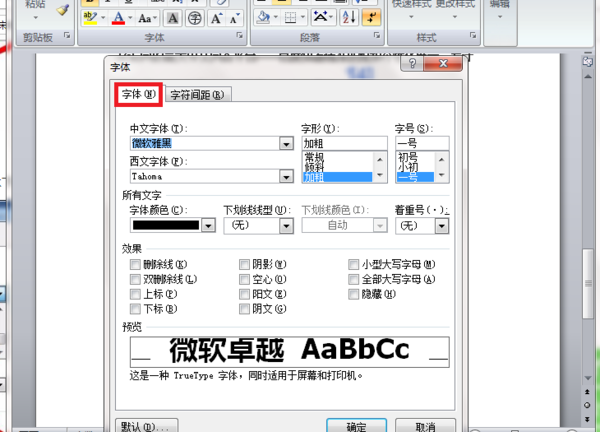The image size is (600, 432).
Task: Open the black 字体颜色 color swatch
Action: [x=166, y=225]
